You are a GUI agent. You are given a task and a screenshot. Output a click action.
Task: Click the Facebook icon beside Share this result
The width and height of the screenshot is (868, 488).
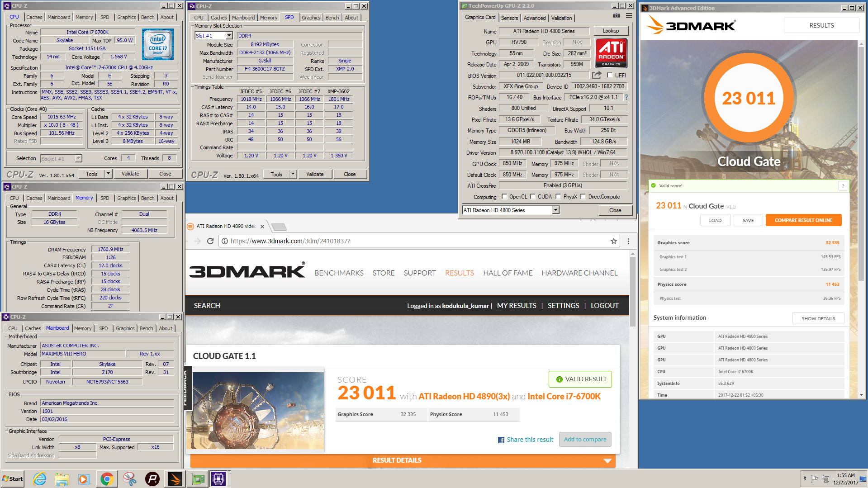[x=501, y=440]
